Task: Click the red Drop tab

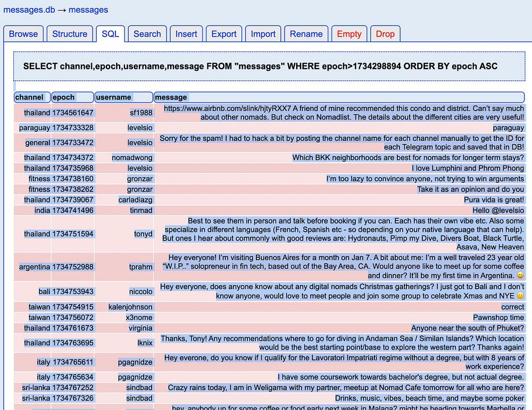Action: (x=385, y=34)
